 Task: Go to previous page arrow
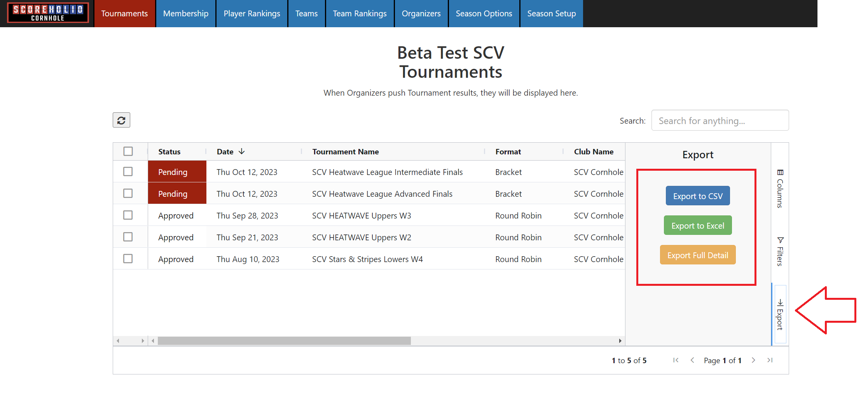click(692, 360)
